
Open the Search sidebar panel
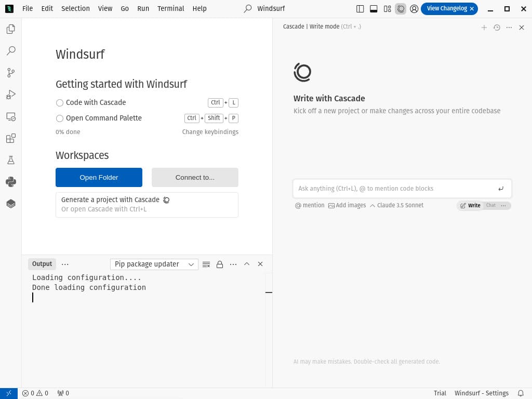(10, 51)
